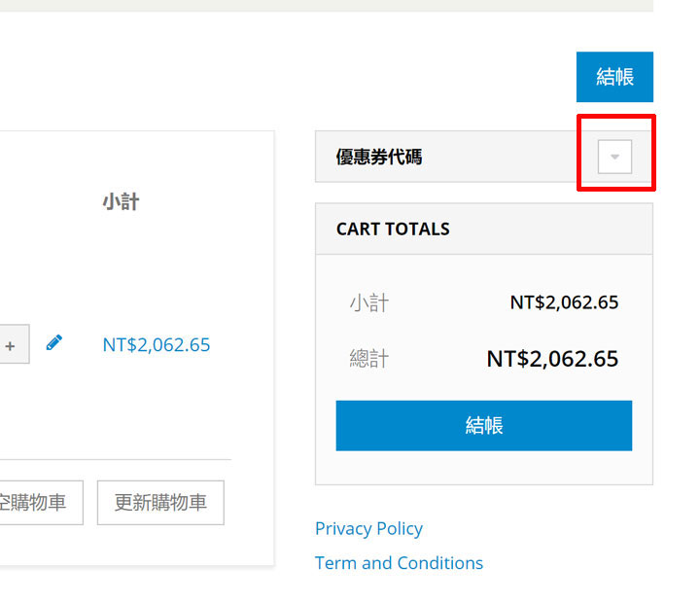Increase quantity with the plus button
This screenshot has height=603, width=700.
coord(11,345)
